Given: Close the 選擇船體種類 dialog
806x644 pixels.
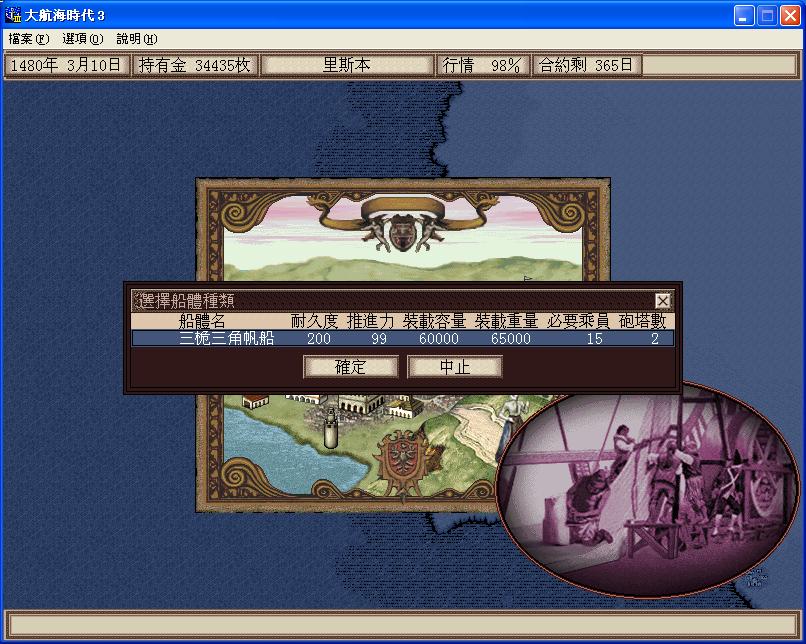Looking at the screenshot, I should coord(663,301).
